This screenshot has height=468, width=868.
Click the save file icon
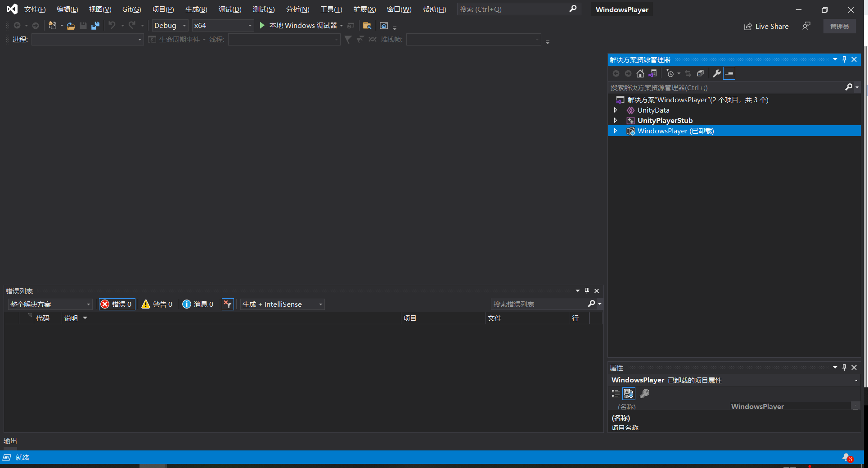pos(83,26)
